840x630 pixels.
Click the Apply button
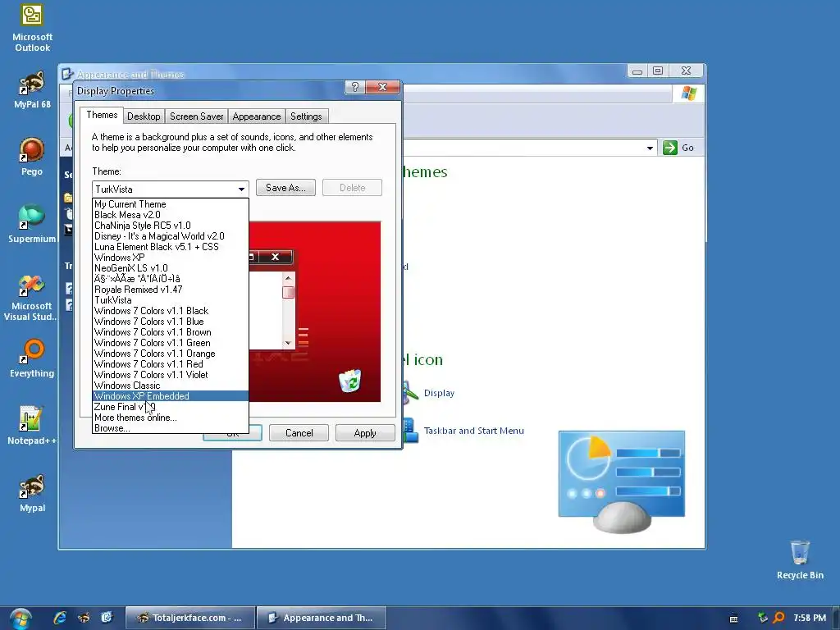(x=365, y=433)
